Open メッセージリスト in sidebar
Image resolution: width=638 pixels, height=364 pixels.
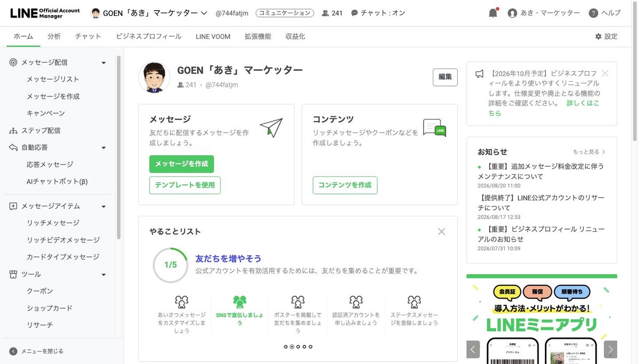pyautogui.click(x=53, y=79)
